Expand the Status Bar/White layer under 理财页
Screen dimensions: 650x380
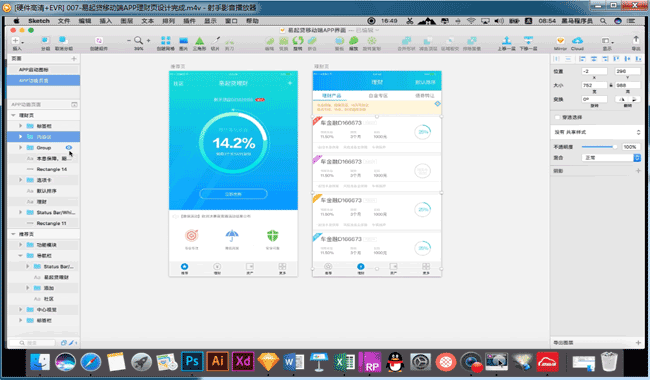[x=20, y=212]
